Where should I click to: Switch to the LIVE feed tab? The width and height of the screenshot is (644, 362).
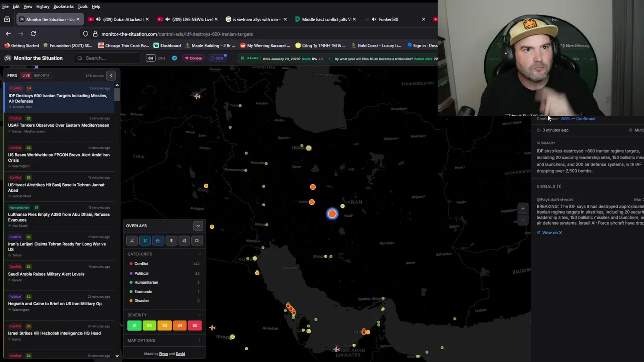[26, 76]
